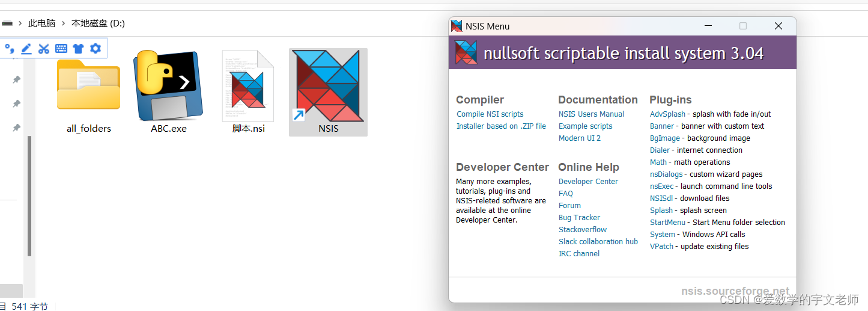Open the BgImage plug-in link
Image resolution: width=868 pixels, height=311 pixels.
[x=665, y=138]
